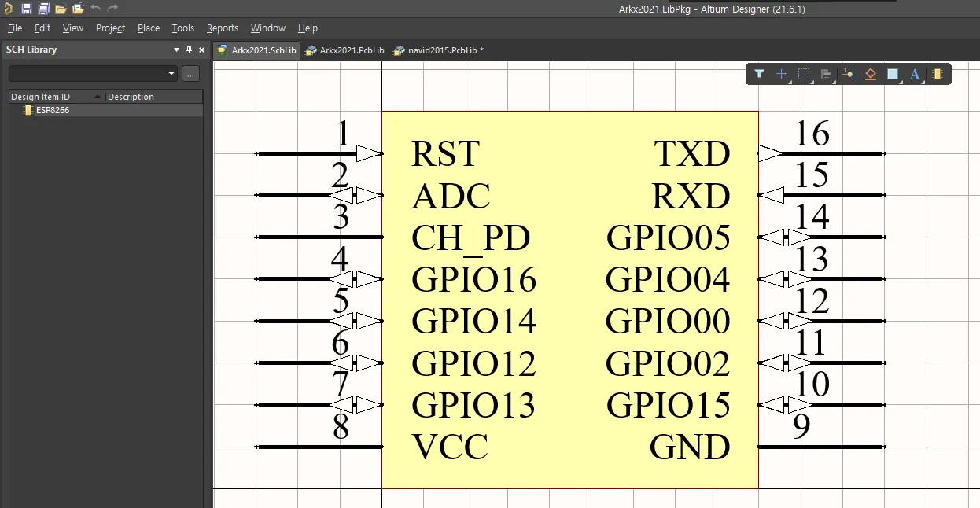Open the selection filter funnel tool
The image size is (980, 508).
(759, 74)
